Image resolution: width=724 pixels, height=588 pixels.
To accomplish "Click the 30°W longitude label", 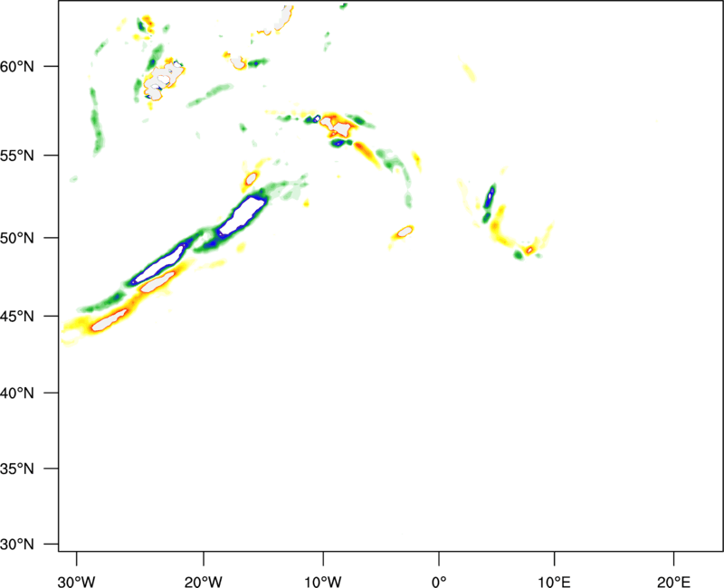I will [x=77, y=582].
